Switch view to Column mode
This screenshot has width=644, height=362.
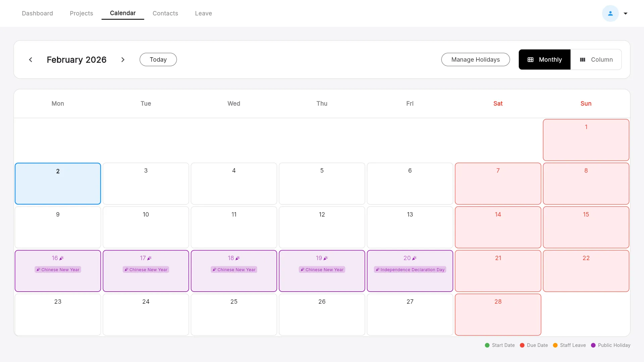point(597,59)
